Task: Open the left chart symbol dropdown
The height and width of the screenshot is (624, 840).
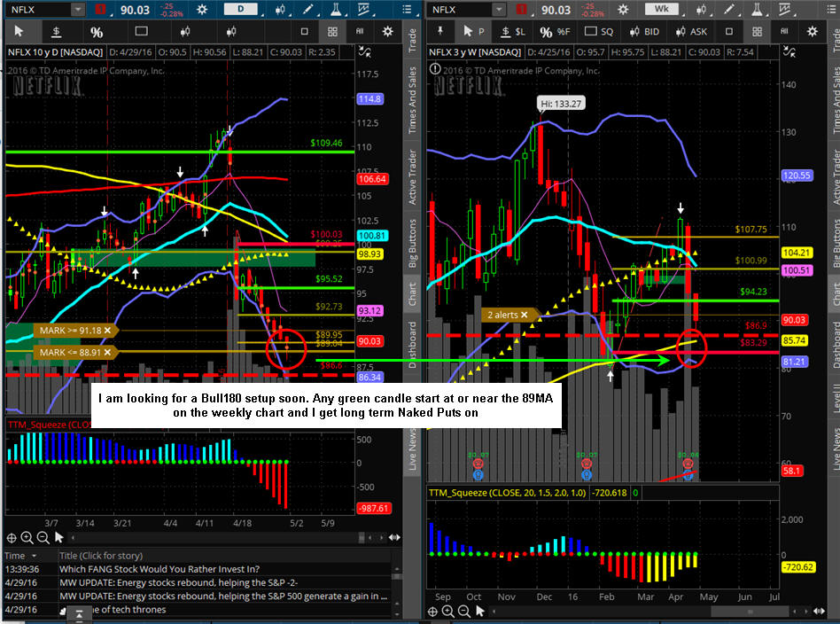Action: coord(77,10)
